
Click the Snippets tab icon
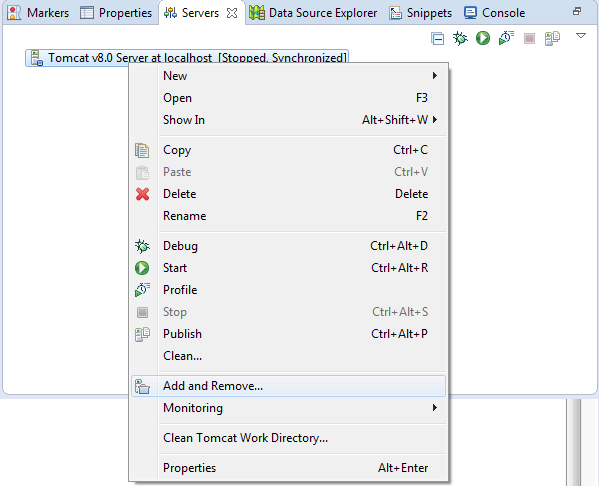pyautogui.click(x=395, y=13)
